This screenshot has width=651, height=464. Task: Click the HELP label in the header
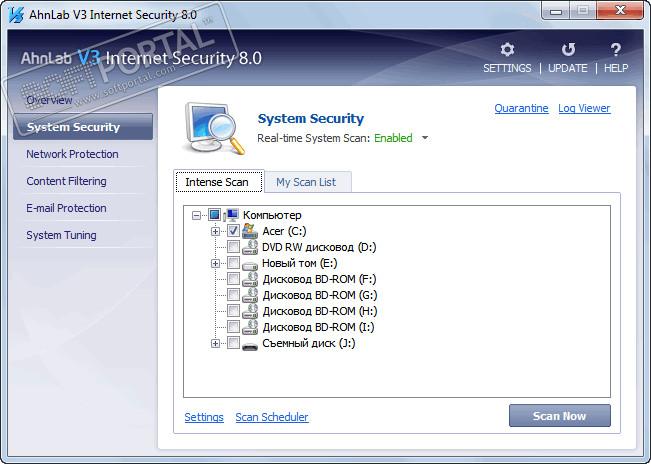point(616,68)
